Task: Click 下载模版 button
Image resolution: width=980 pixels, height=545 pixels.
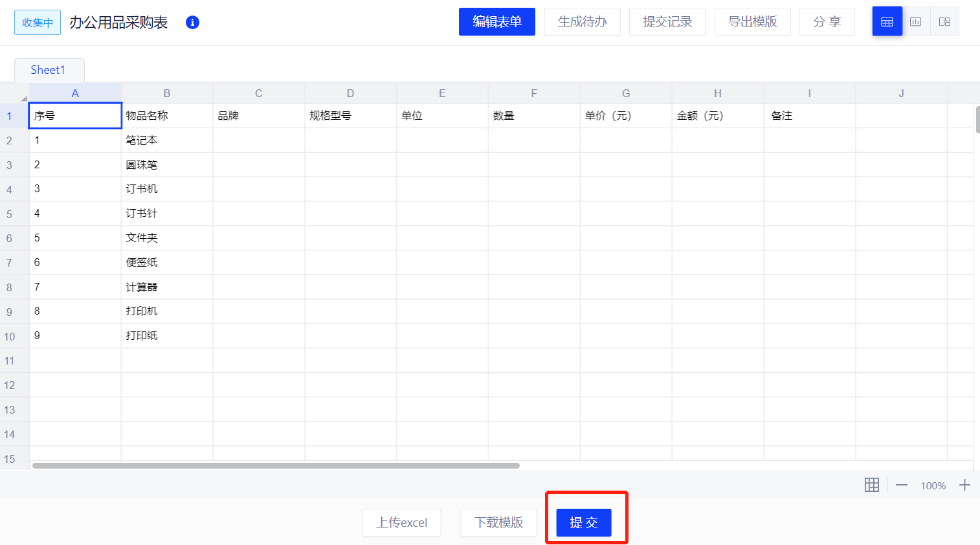Action: click(x=498, y=522)
